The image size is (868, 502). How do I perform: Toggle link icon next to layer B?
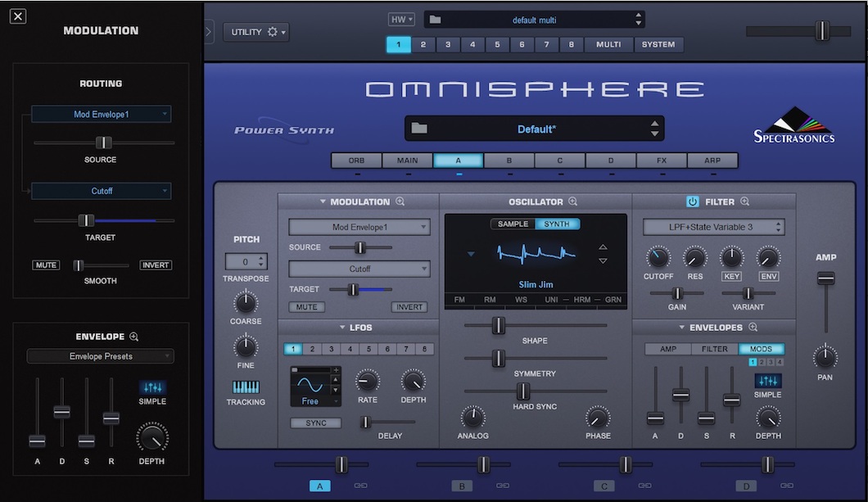(503, 486)
